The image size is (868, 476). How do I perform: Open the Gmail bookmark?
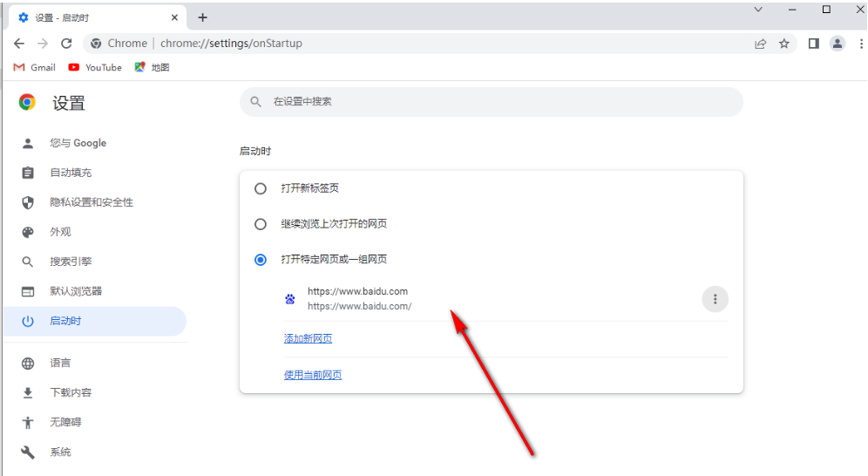pos(34,67)
